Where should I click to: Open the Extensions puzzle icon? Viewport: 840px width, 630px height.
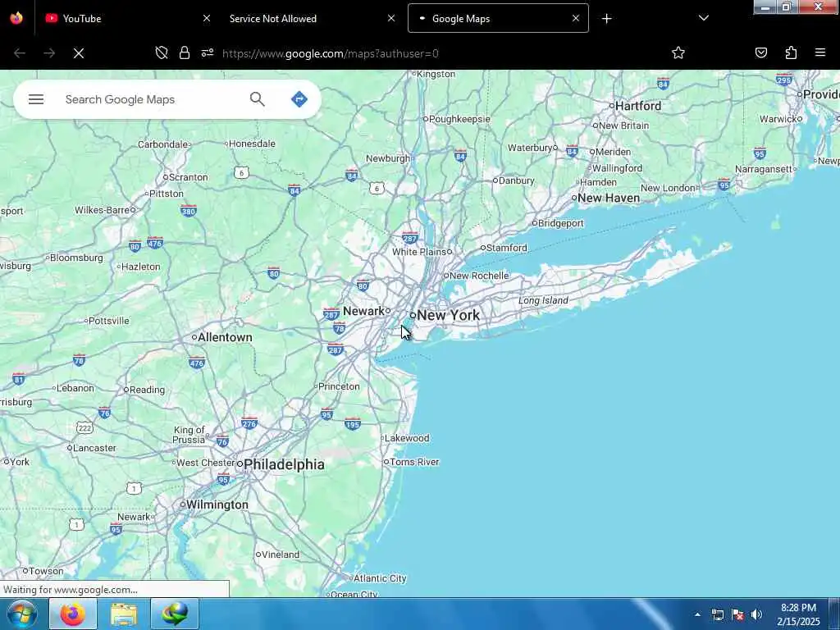791,52
